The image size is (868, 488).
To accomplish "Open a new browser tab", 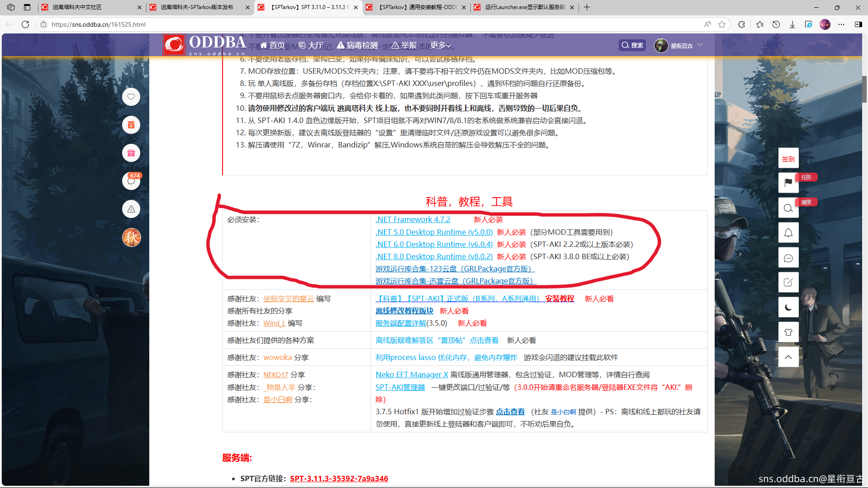I will tap(587, 7).
